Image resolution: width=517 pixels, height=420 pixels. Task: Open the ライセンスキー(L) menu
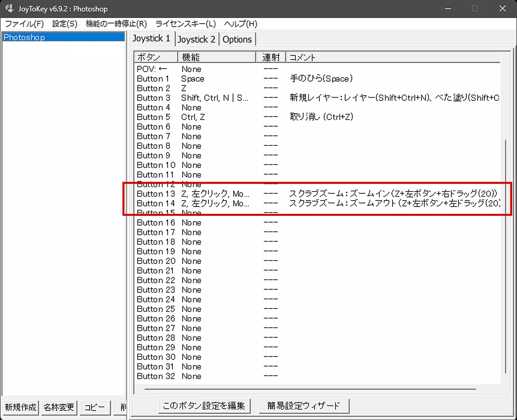[x=185, y=24]
